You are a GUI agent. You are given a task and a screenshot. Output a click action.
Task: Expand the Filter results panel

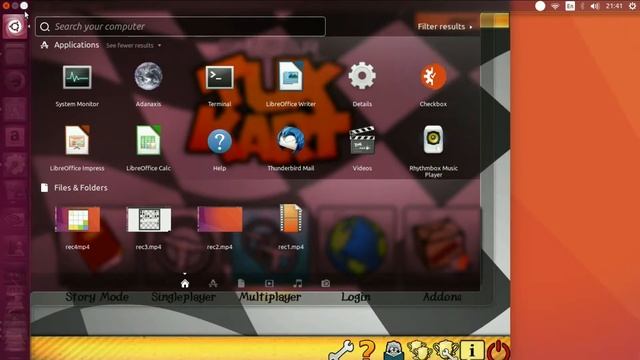click(x=445, y=27)
